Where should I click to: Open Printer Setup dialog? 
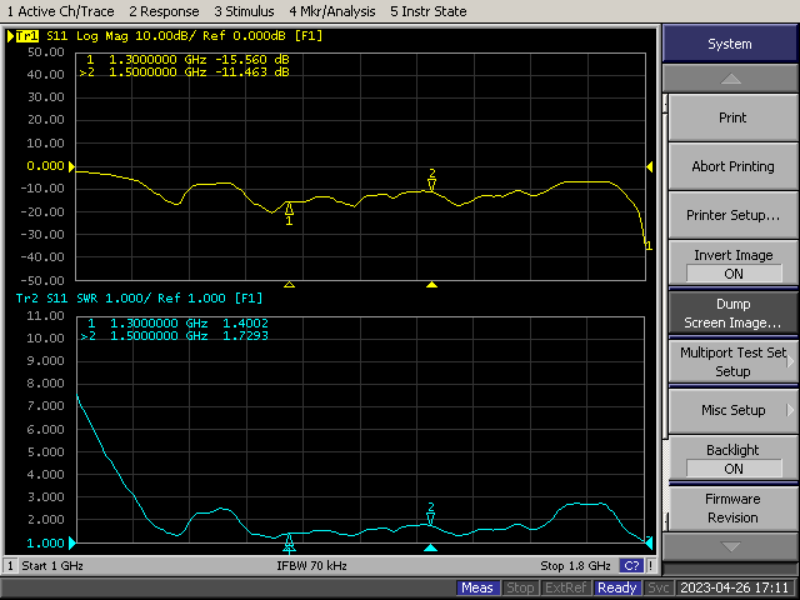pos(733,215)
